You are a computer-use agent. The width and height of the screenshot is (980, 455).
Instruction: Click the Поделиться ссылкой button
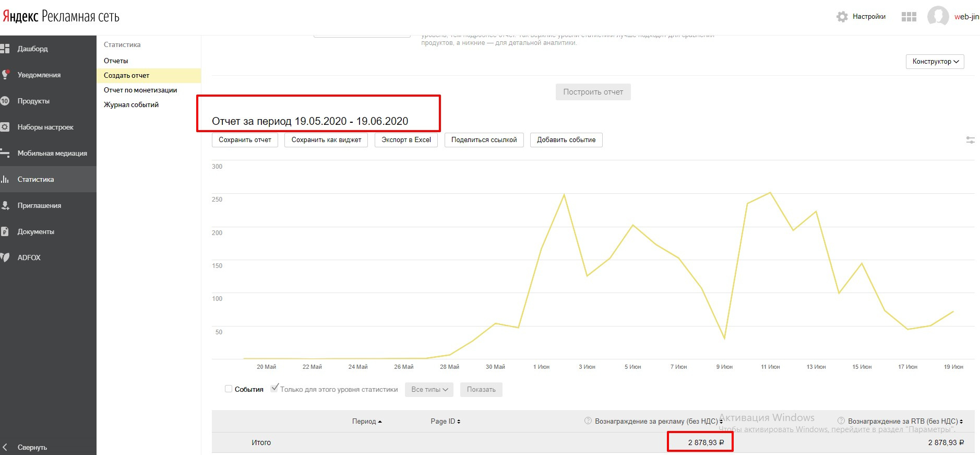point(484,140)
